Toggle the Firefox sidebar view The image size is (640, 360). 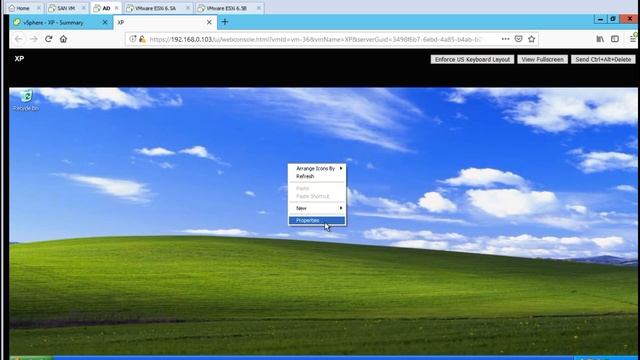615,39
